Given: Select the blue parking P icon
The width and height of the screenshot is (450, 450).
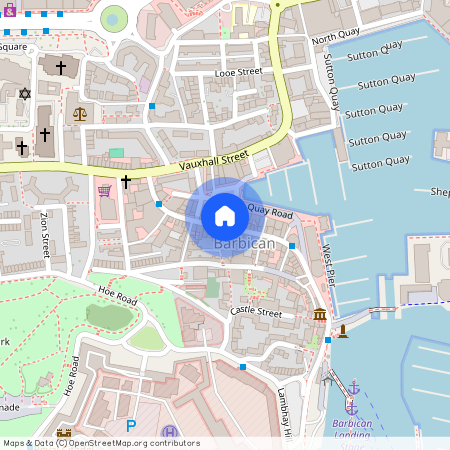Looking at the screenshot, I should click(131, 426).
